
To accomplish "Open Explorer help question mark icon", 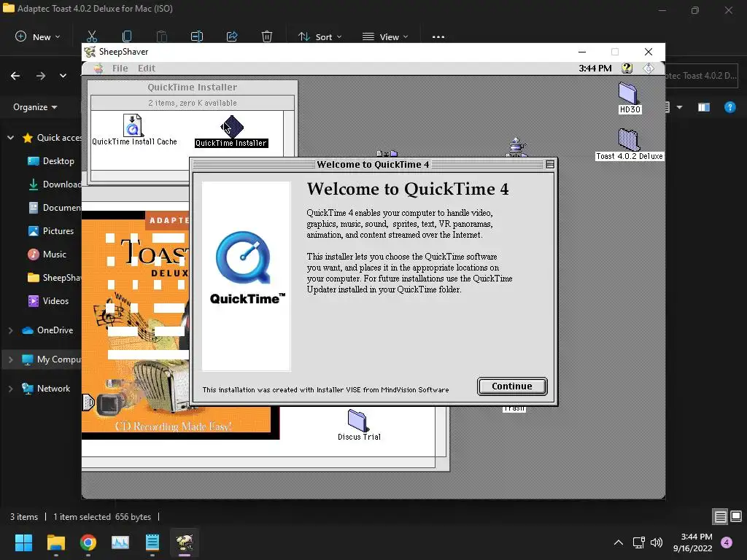I will coord(729,108).
